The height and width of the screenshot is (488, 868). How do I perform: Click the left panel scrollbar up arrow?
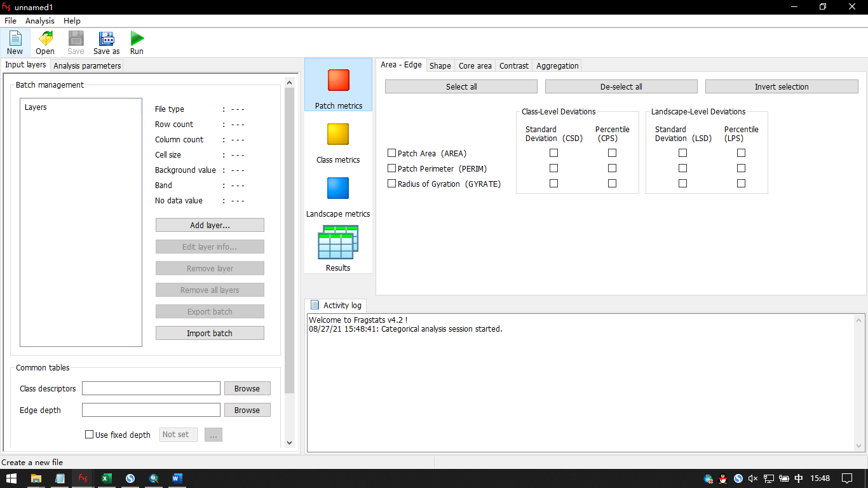tap(290, 83)
